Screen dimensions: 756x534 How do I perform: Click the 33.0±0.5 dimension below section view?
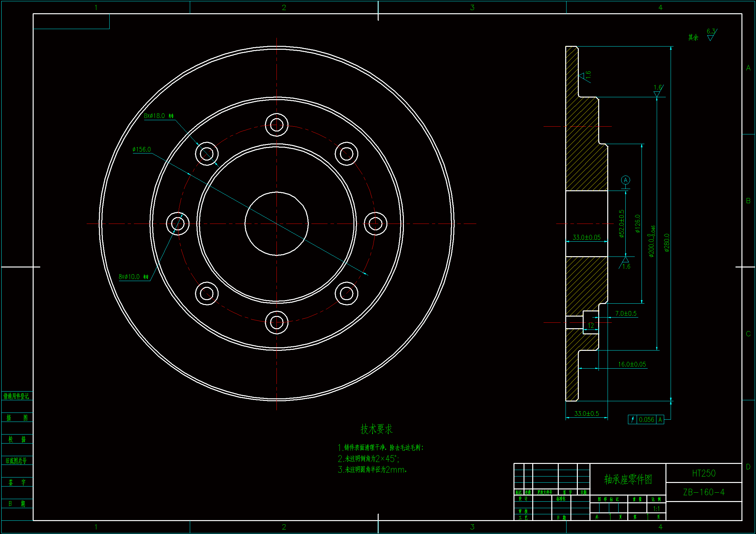pos(586,414)
